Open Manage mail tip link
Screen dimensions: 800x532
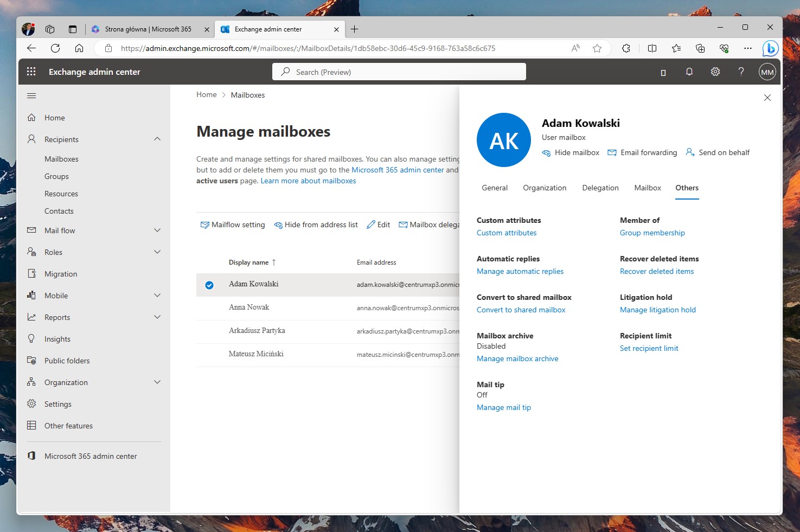[x=504, y=408]
